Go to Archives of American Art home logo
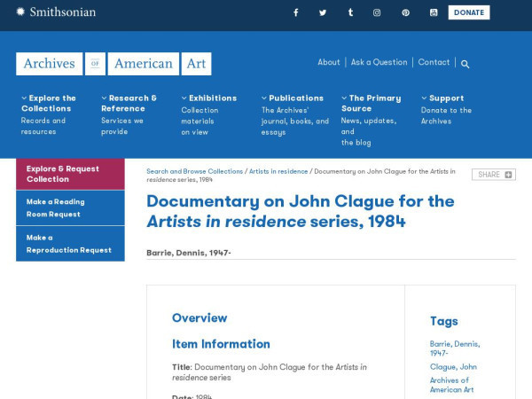The height and width of the screenshot is (399, 532). point(113,64)
